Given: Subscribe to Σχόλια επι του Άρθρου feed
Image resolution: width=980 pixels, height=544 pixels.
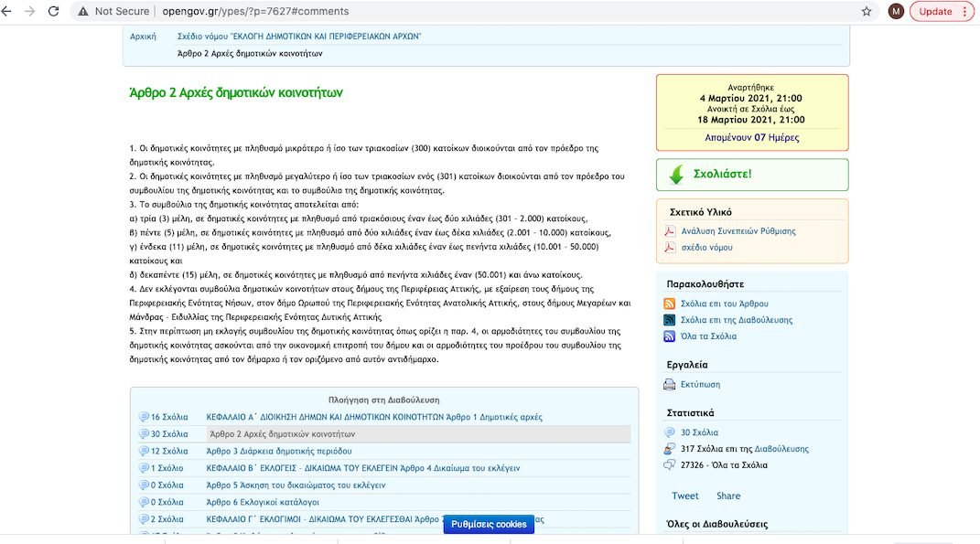Looking at the screenshot, I should point(725,304).
